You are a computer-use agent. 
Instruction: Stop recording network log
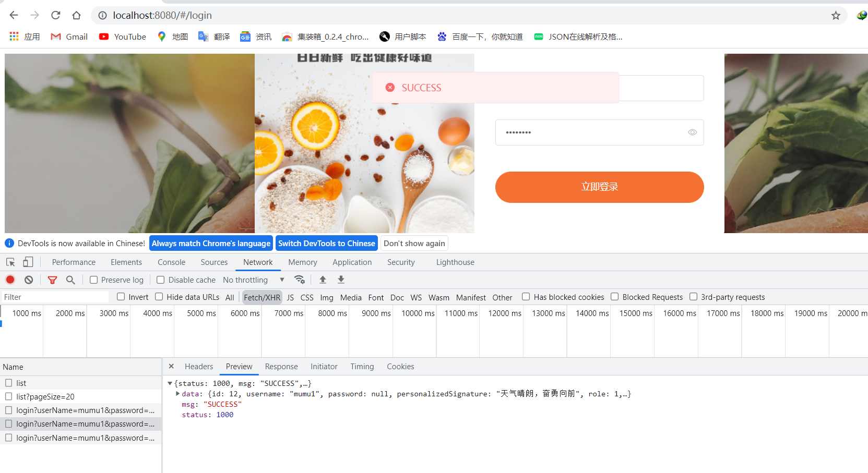coord(10,280)
